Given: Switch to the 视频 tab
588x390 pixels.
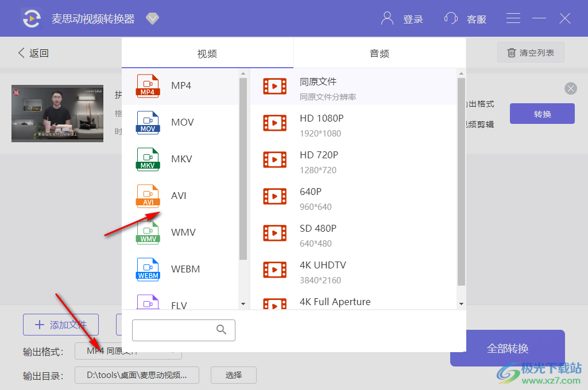Looking at the screenshot, I should pyautogui.click(x=207, y=53).
